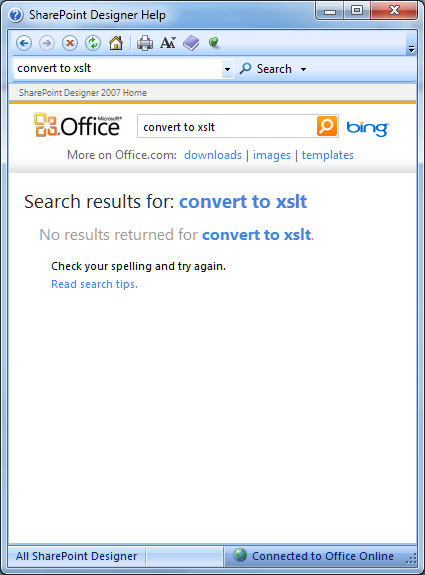
Task: Open the downloads link
Action: (213, 155)
